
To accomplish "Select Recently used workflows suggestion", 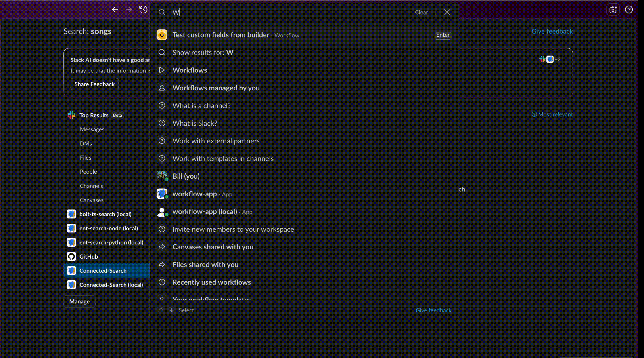I will [211, 282].
